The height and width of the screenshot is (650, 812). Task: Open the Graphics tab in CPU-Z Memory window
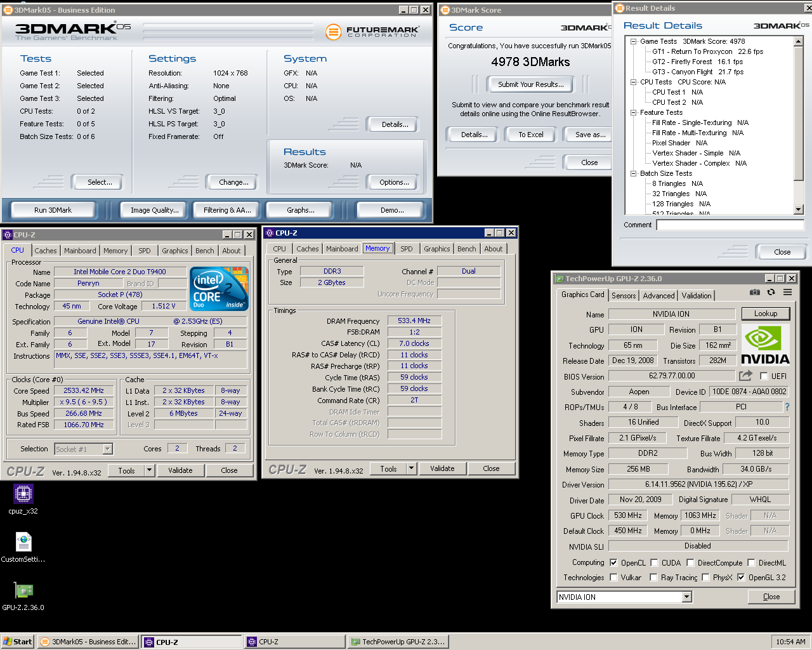tap(436, 249)
